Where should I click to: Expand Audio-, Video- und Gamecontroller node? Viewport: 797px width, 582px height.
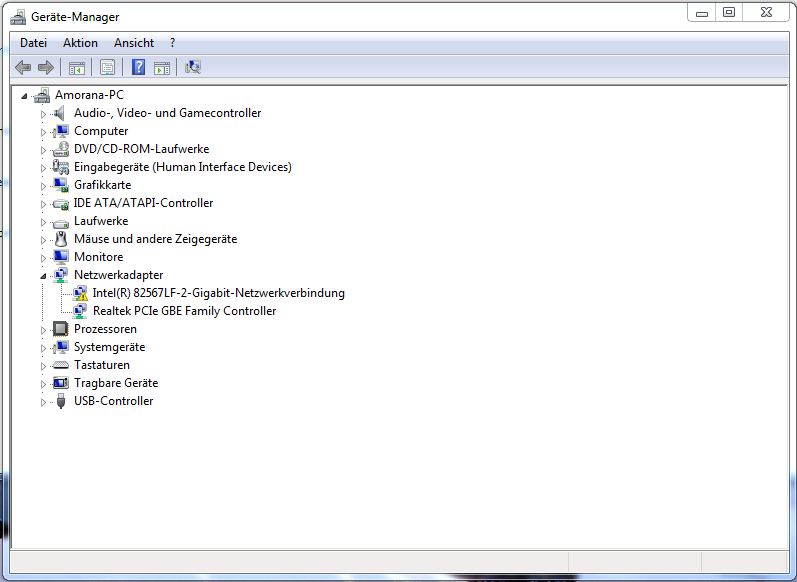click(43, 114)
